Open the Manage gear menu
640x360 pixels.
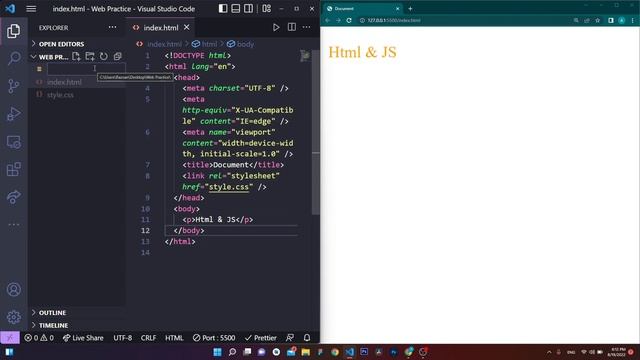(x=13, y=317)
